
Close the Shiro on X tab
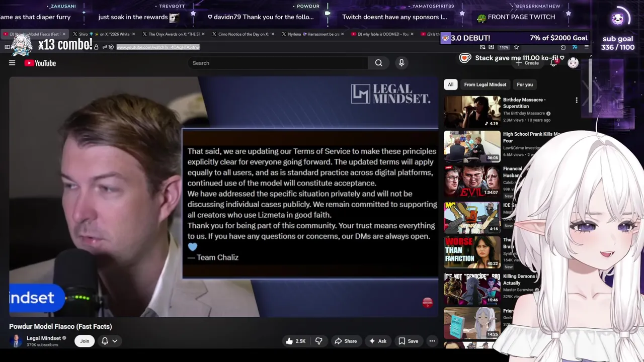(x=134, y=34)
